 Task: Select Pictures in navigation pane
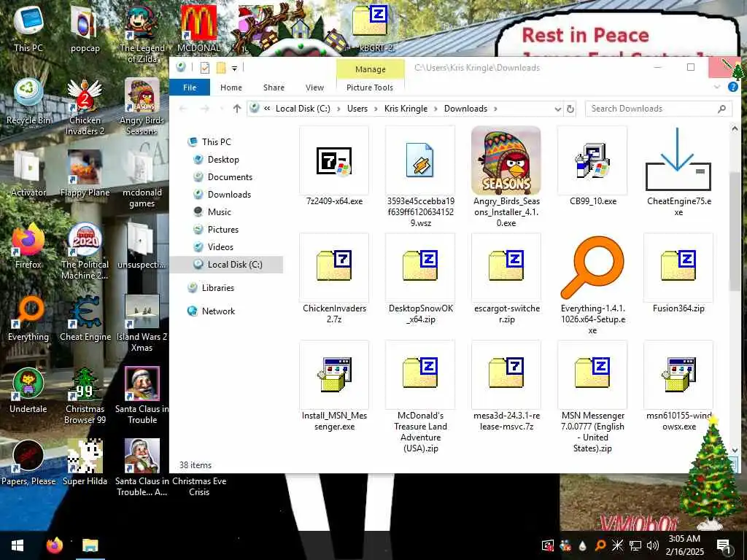pyautogui.click(x=223, y=230)
